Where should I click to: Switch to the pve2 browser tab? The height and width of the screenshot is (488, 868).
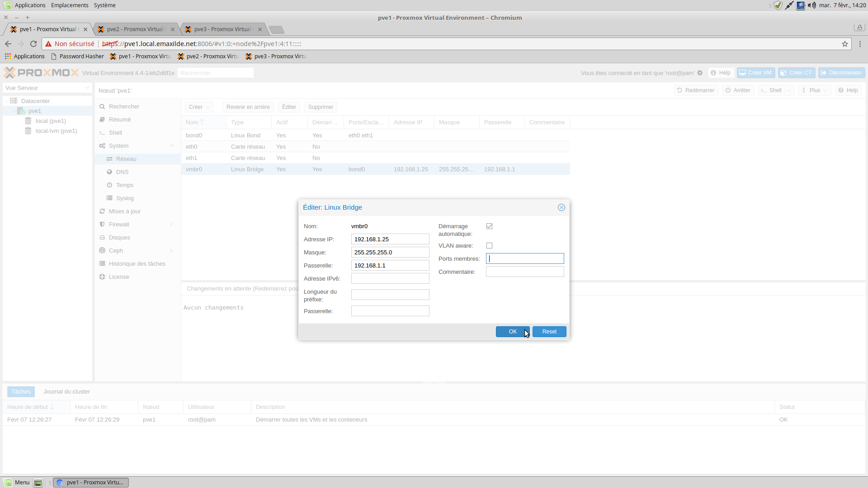(x=135, y=29)
